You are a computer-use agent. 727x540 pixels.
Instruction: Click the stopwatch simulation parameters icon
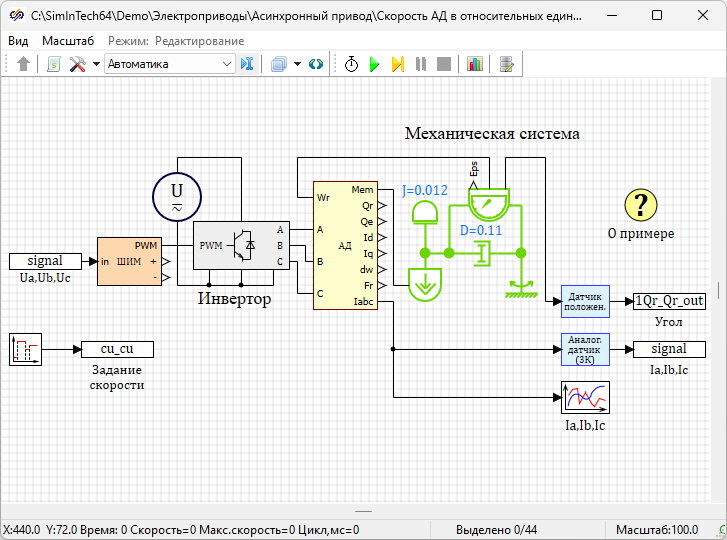(x=351, y=64)
